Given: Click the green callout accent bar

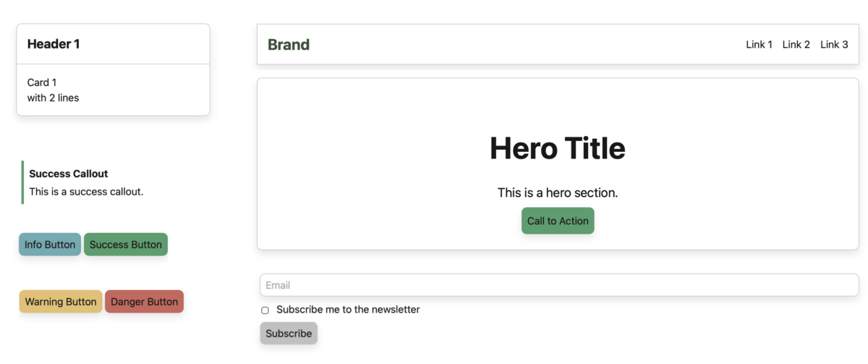Looking at the screenshot, I should click(22, 182).
